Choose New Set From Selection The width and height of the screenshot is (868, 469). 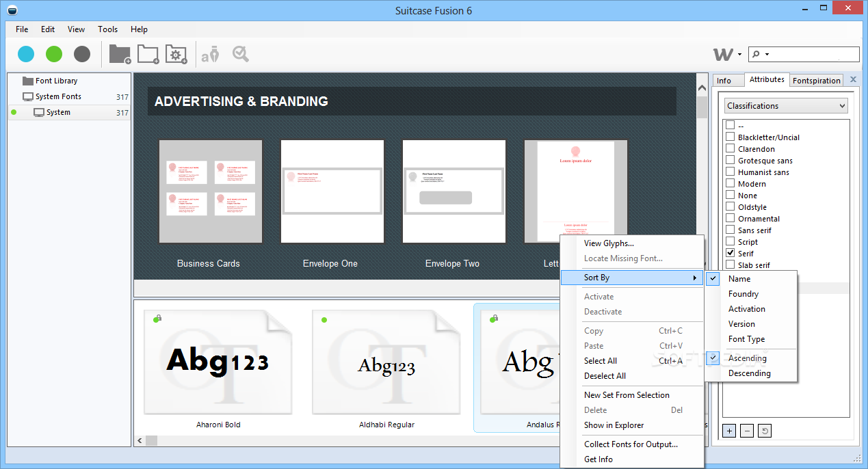click(632, 395)
